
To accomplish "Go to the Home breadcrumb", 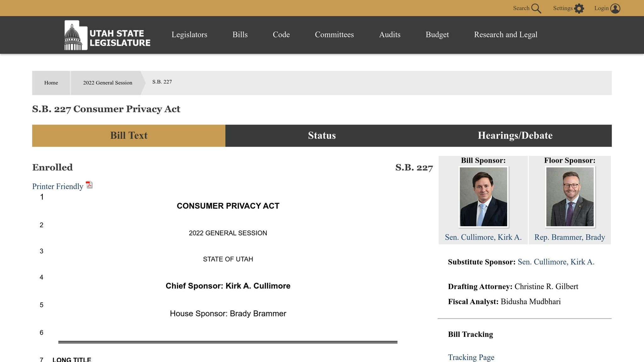I will (51, 83).
